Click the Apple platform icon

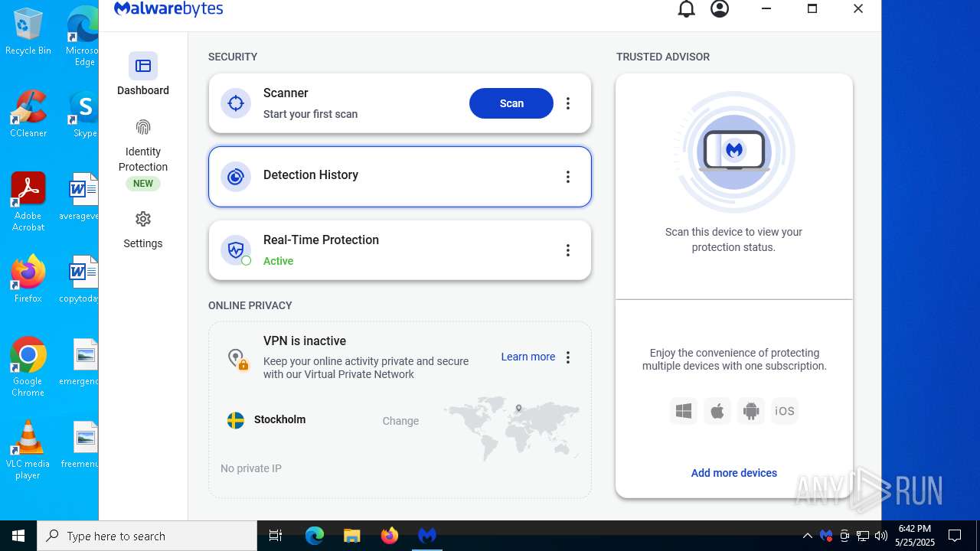coord(717,411)
